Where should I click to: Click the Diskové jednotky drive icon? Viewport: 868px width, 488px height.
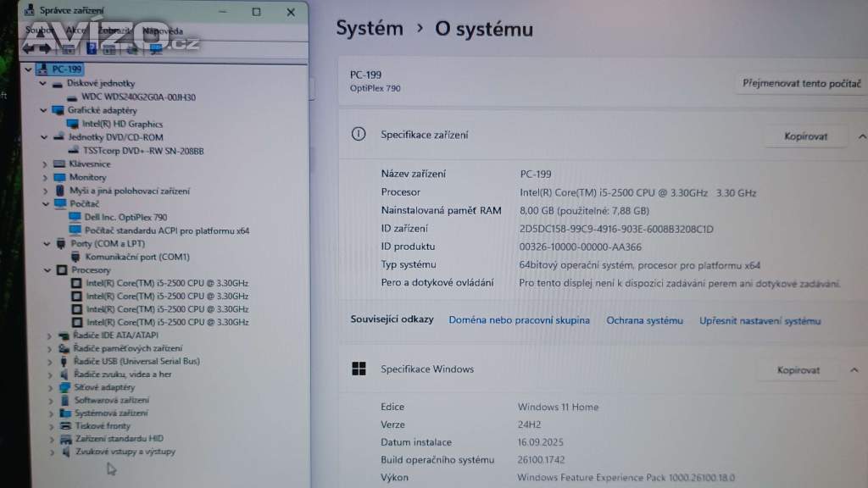(58, 84)
